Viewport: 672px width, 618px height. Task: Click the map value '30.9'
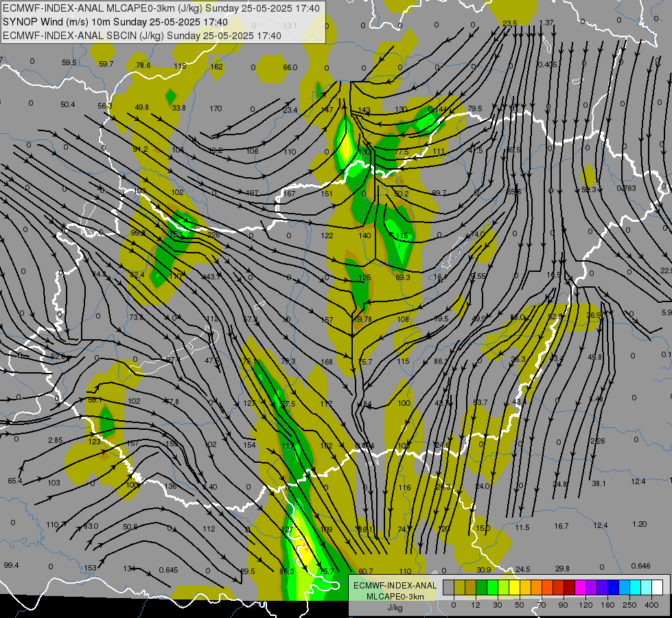[483, 570]
